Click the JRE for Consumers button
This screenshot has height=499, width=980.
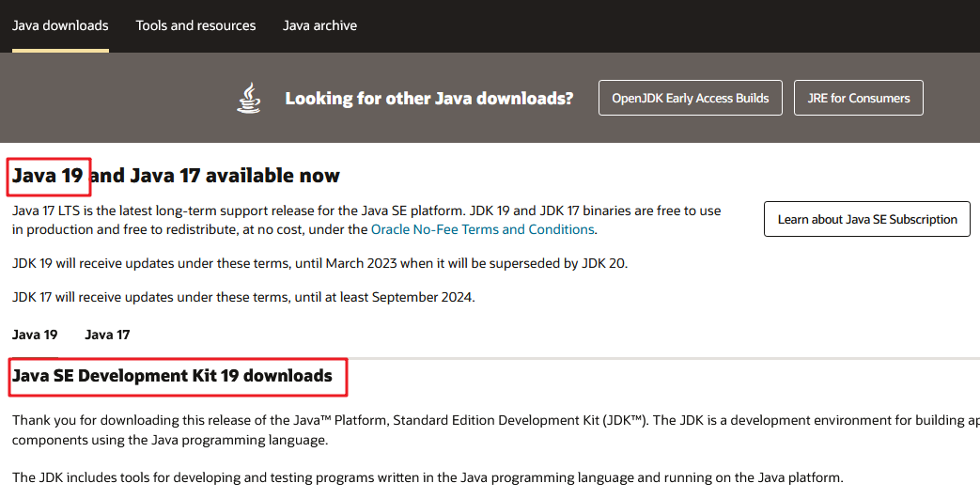pyautogui.click(x=859, y=98)
